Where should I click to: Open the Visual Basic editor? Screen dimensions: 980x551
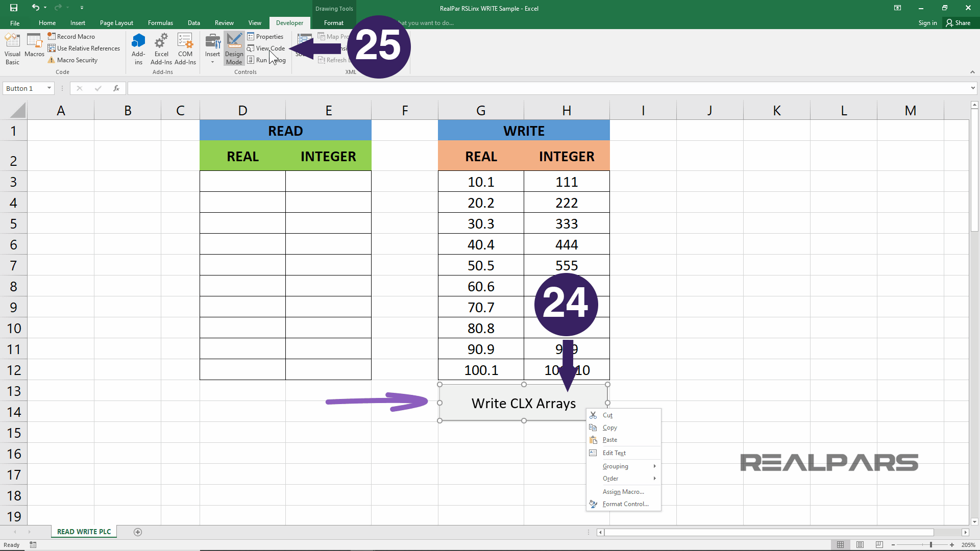[12, 48]
